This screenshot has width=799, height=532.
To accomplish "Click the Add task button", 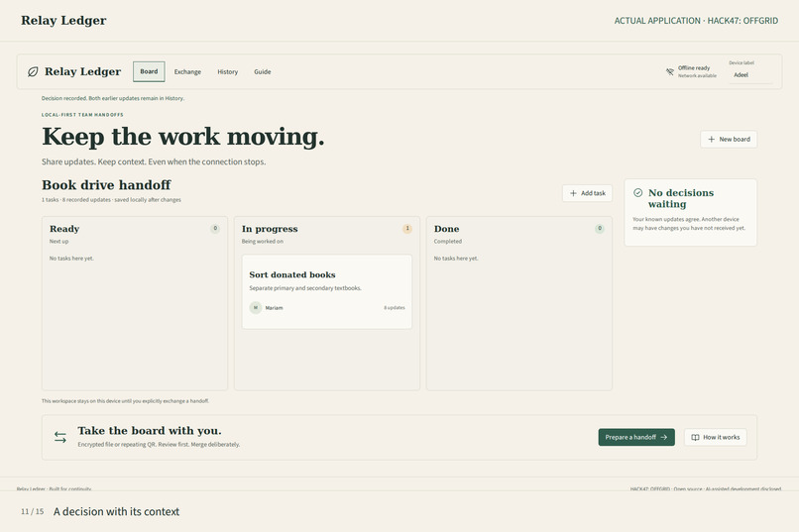I will point(587,193).
